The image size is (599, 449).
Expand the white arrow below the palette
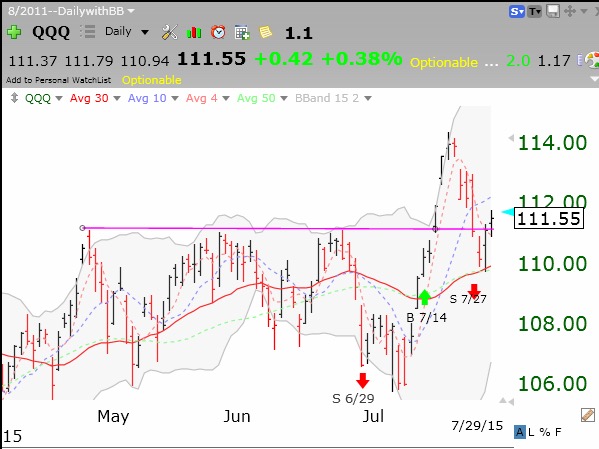tap(594, 79)
